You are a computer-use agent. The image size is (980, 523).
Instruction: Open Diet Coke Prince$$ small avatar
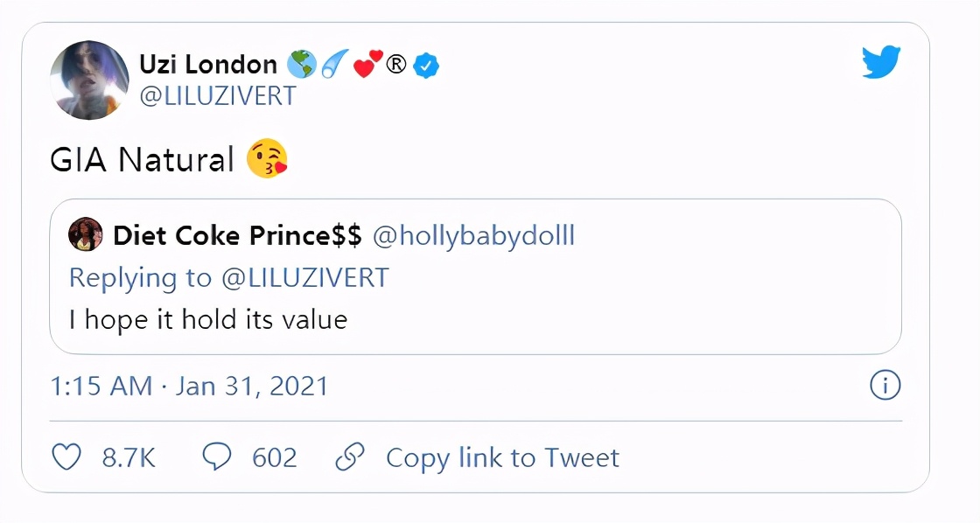click(x=86, y=235)
